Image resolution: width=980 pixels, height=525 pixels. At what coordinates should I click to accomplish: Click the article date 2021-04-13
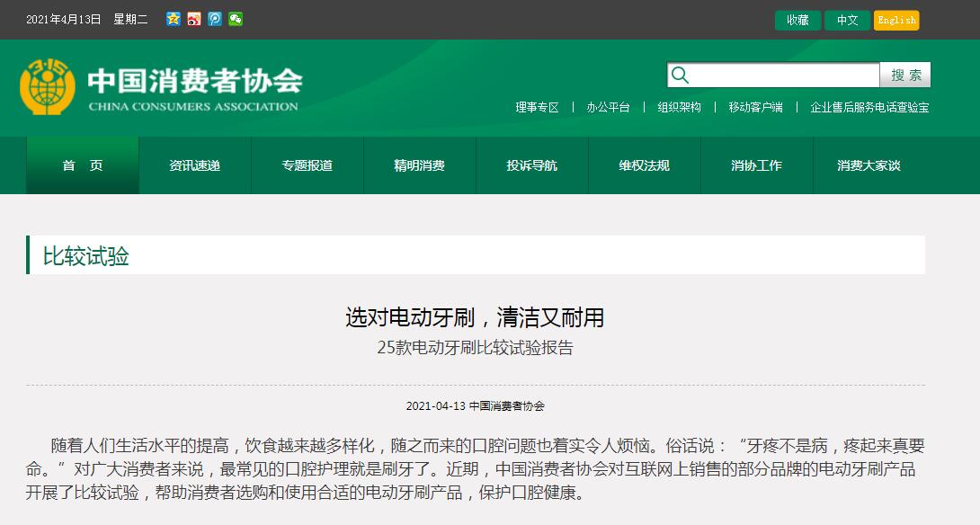[x=436, y=406]
